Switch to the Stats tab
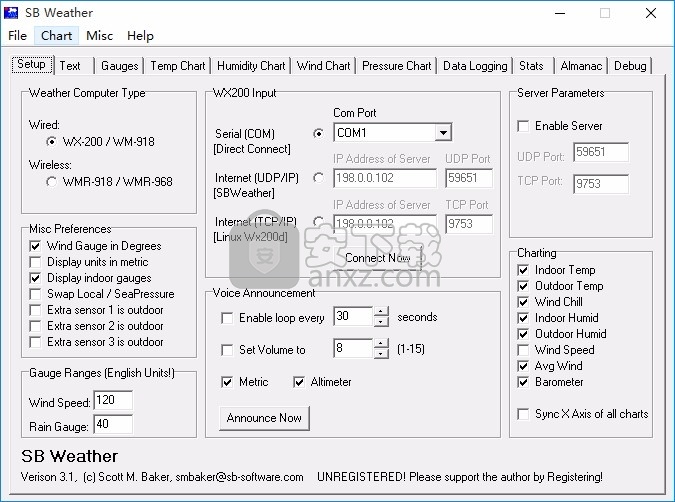675x502 pixels. (x=533, y=66)
